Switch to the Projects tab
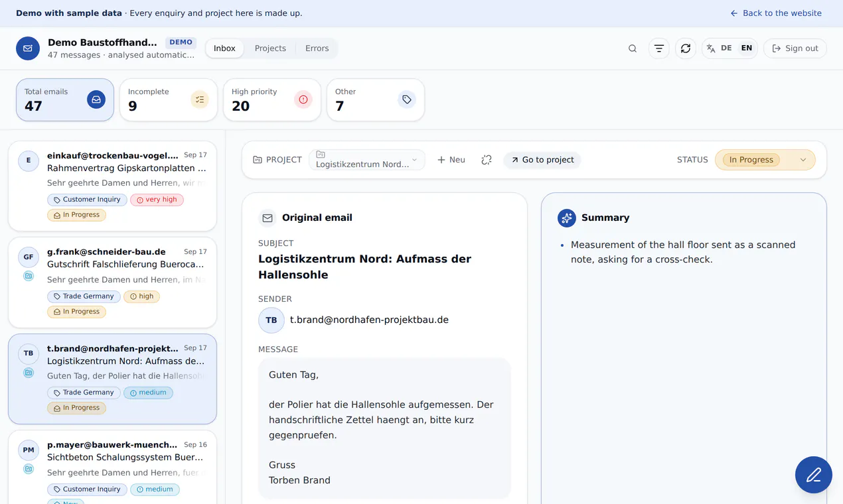The height and width of the screenshot is (504, 843). [270, 48]
